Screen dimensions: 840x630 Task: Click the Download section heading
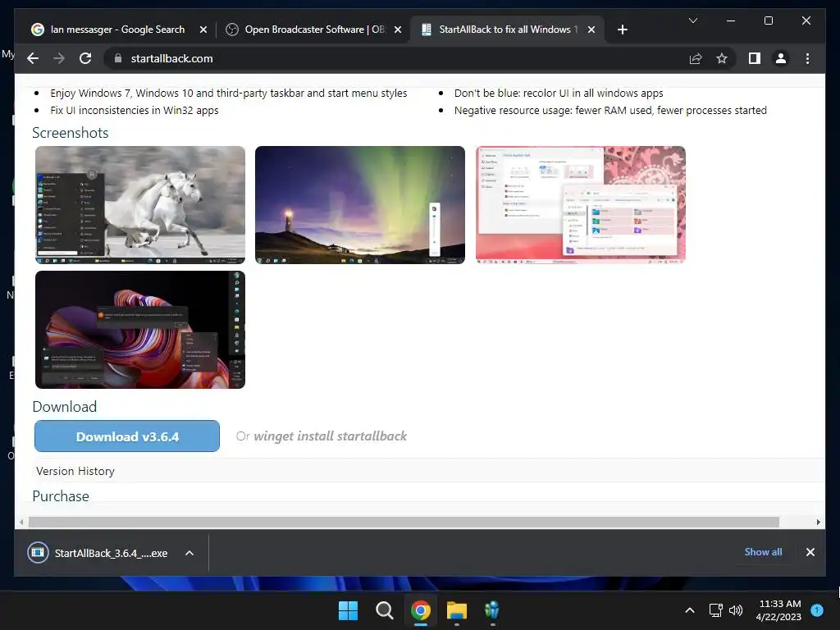pos(64,407)
